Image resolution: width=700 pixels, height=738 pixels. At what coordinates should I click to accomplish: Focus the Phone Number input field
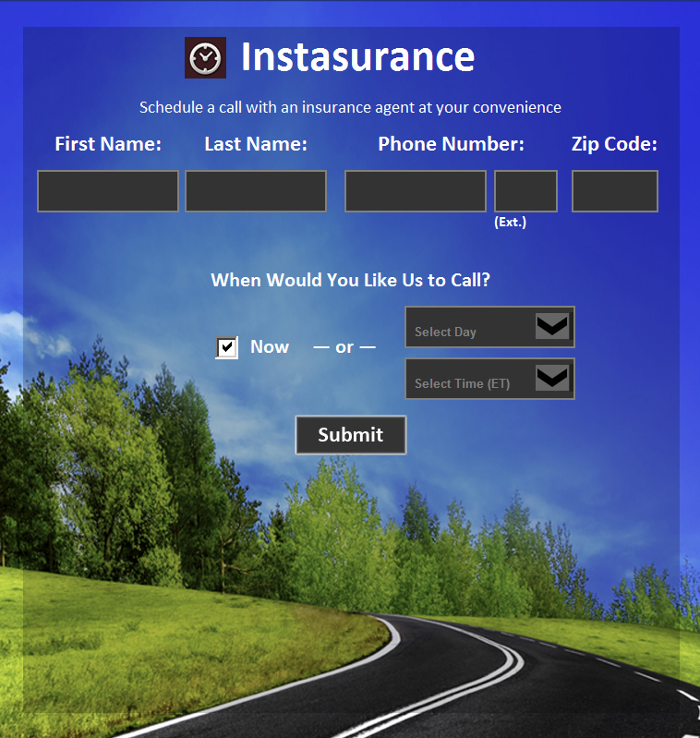point(416,191)
